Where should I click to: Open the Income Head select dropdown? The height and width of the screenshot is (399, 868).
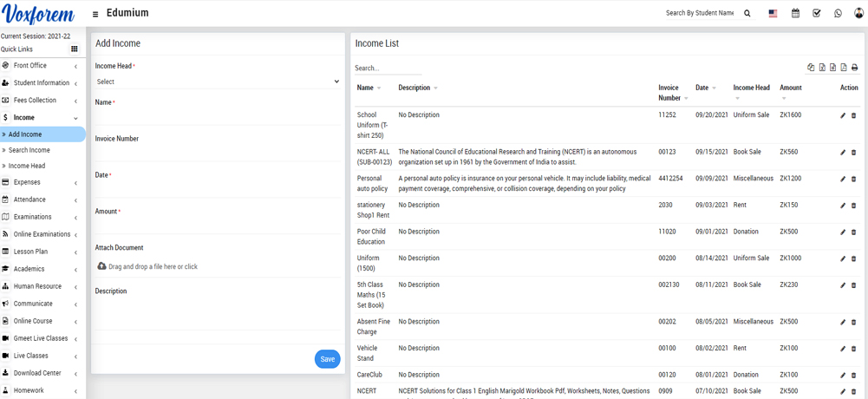point(217,82)
